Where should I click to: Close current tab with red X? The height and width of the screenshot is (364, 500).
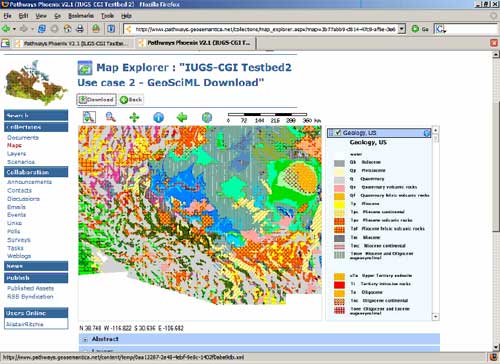[x=494, y=43]
